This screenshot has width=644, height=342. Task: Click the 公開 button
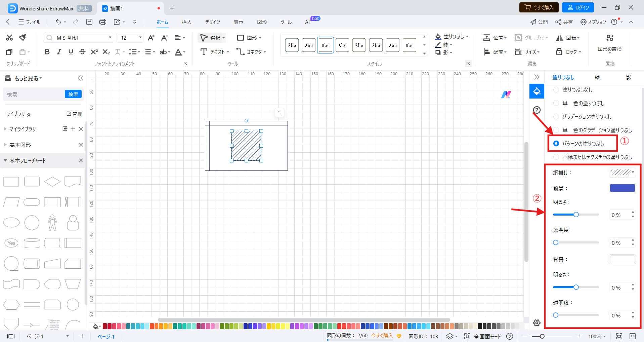[539, 22]
